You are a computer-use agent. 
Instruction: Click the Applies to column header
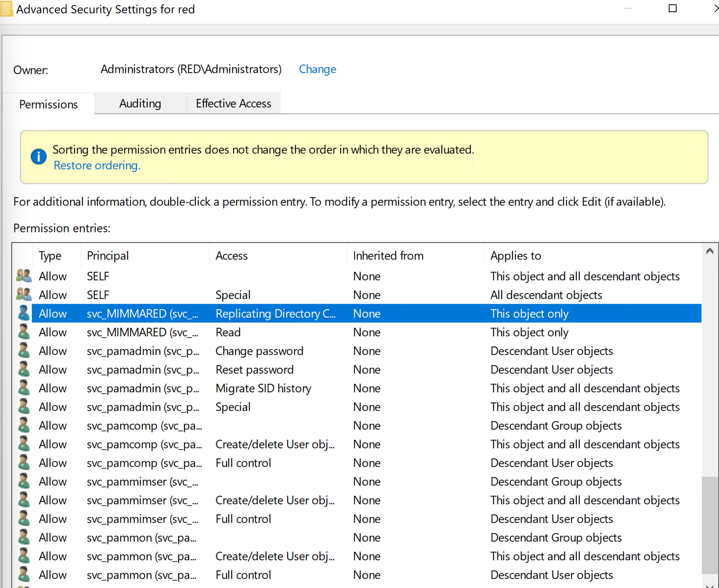[x=515, y=256]
